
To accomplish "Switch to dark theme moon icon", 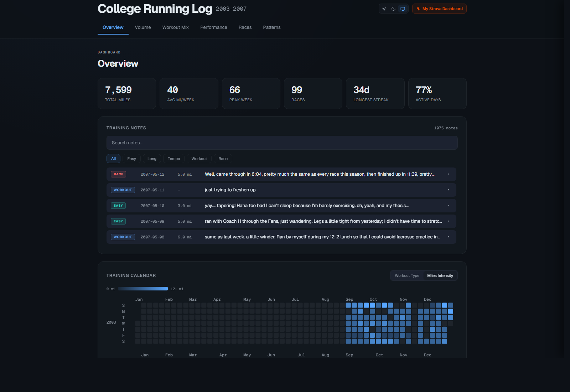I will pos(393,9).
